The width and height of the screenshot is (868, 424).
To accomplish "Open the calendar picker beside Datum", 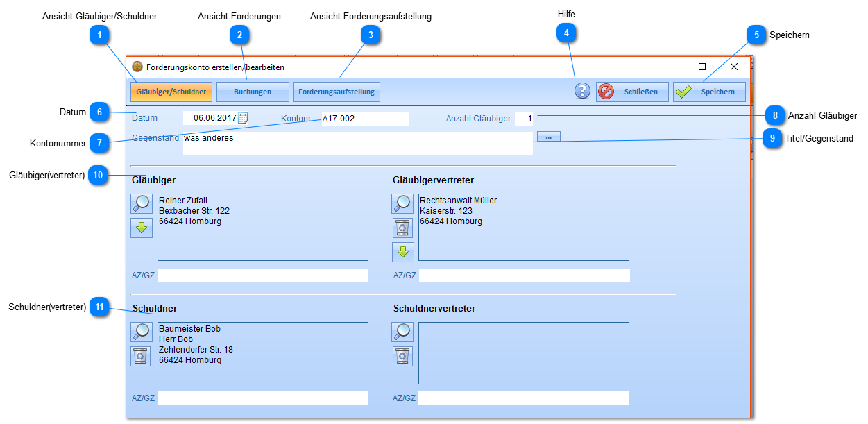I will (x=243, y=119).
